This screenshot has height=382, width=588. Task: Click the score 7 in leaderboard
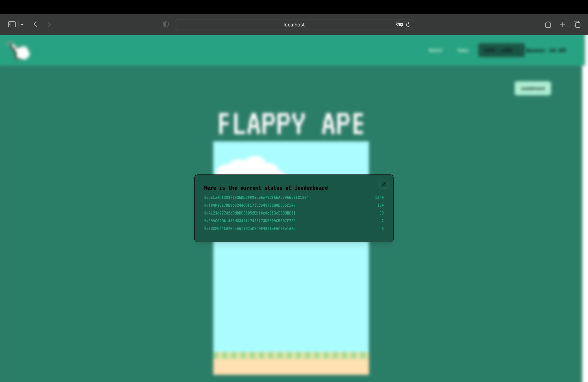[x=383, y=221]
